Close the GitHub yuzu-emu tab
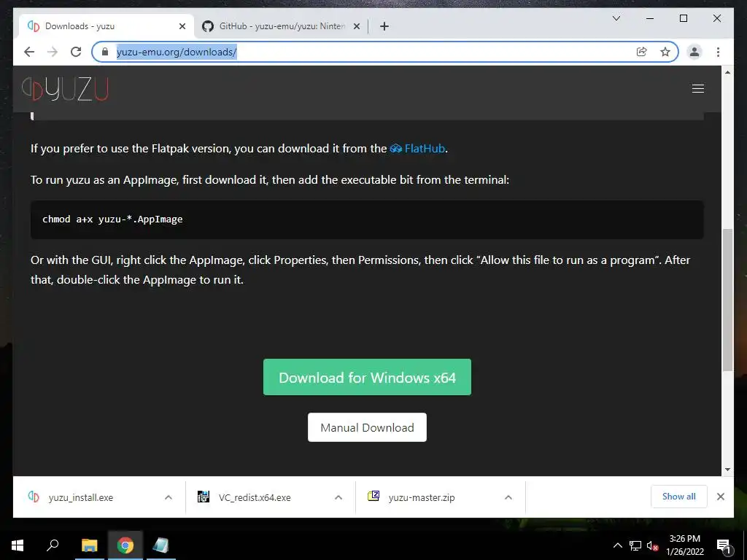 [356, 26]
